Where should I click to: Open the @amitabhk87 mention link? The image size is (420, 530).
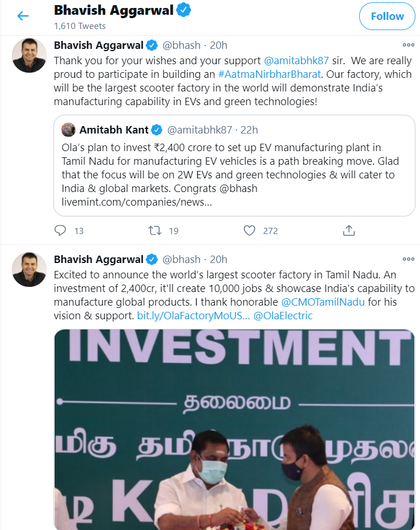point(296,61)
